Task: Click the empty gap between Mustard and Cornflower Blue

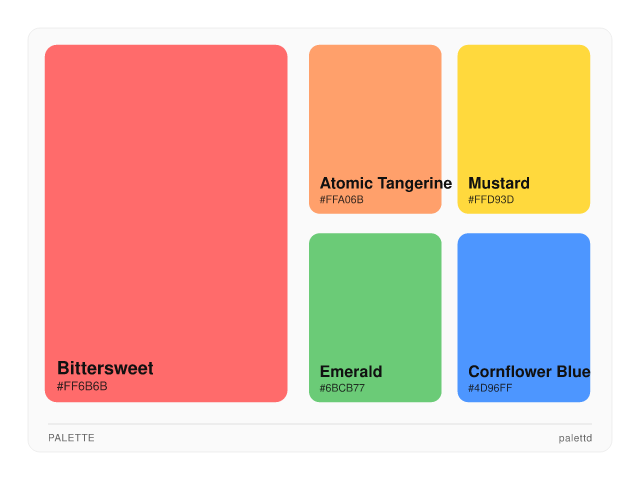Action: [523, 223]
